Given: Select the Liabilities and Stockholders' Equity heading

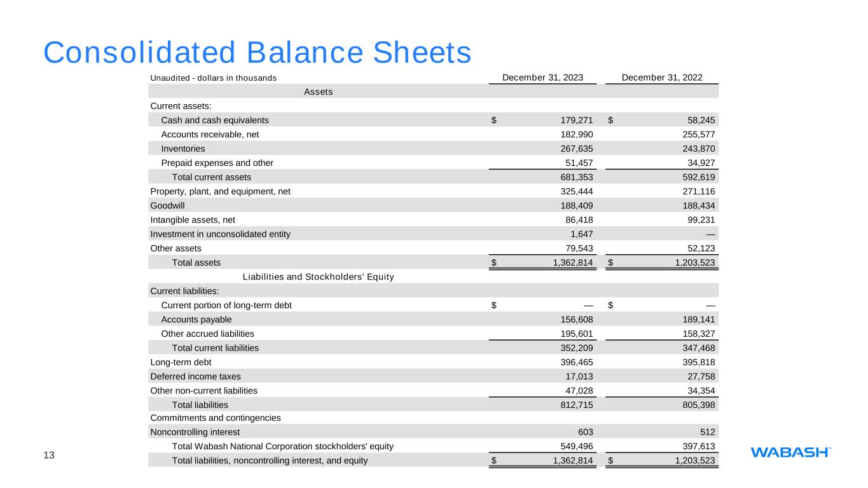Looking at the screenshot, I should coord(319,276).
